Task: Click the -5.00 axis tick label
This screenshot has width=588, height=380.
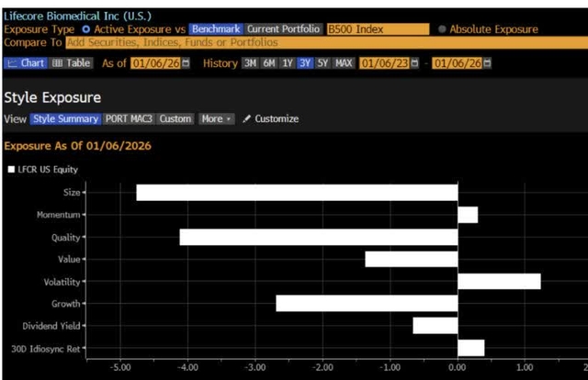Action: (x=120, y=367)
